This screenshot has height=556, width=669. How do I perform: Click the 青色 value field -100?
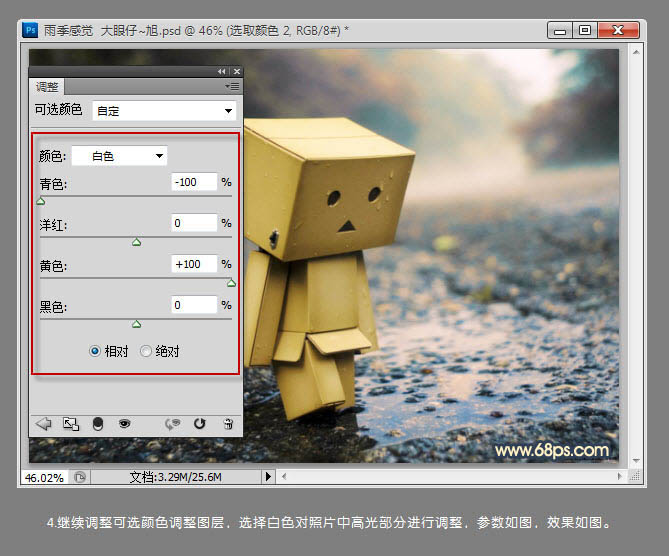tap(194, 182)
